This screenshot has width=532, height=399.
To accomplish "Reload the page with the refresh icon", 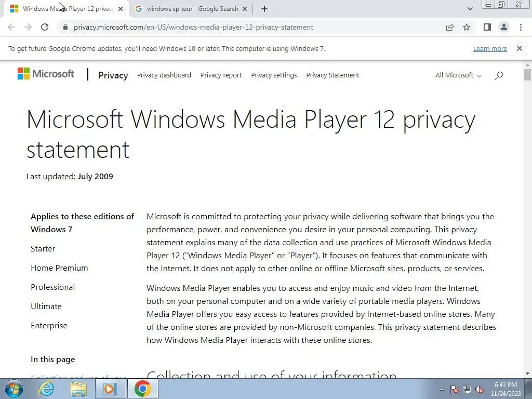I will 45,27.
